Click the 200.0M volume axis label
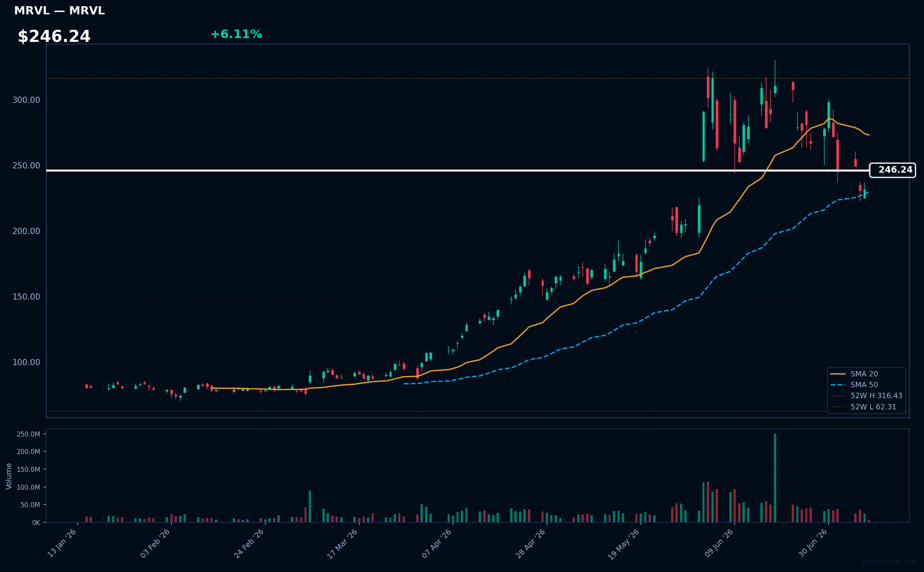 coord(28,452)
